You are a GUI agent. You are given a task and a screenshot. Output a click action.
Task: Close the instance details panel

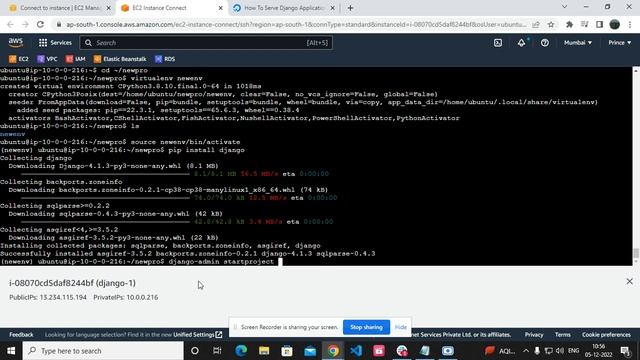click(629, 281)
